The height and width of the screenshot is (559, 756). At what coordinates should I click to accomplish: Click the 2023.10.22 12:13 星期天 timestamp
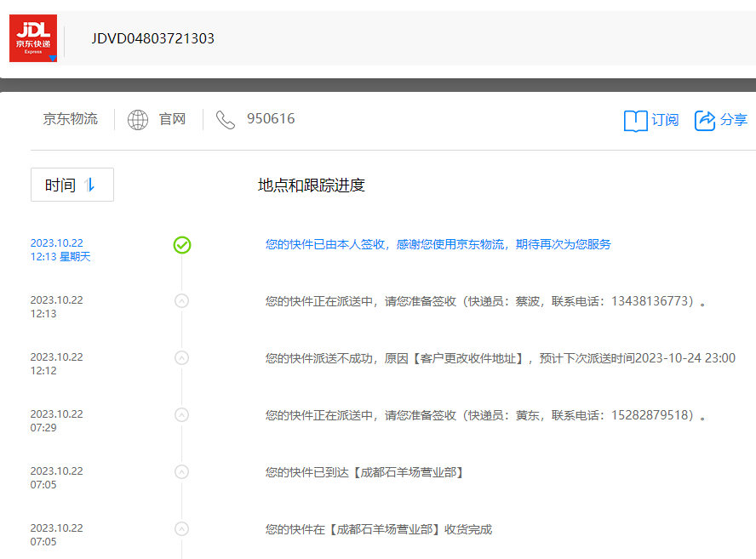[60, 249]
